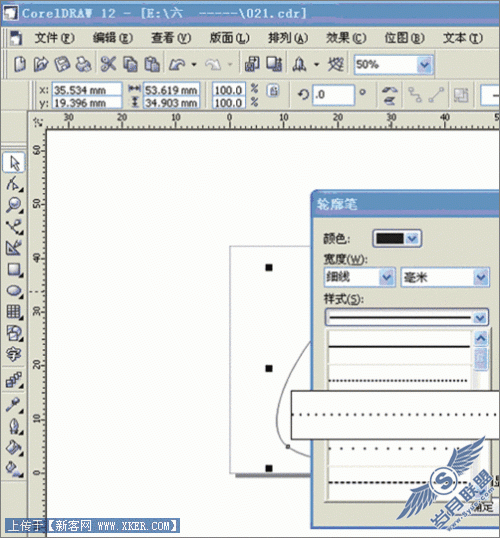Click the Paste icon
Image resolution: width=500 pixels, height=538 pixels.
[x=152, y=64]
